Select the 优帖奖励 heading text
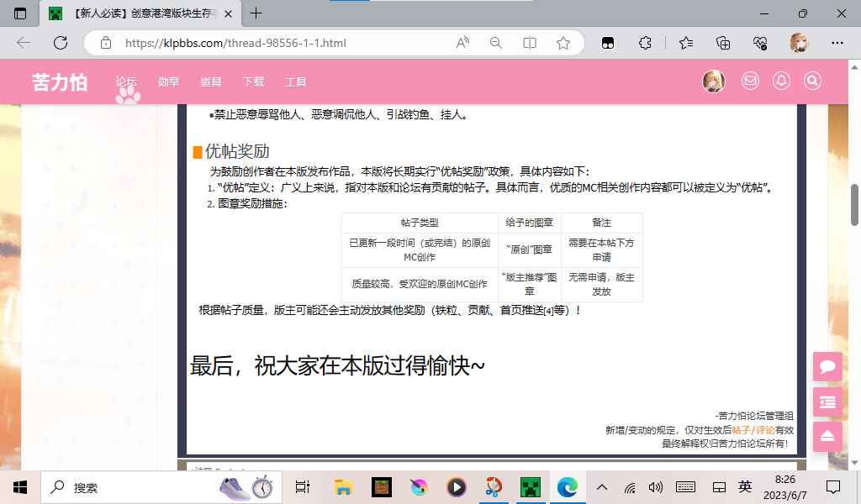The width and height of the screenshot is (861, 504). click(236, 151)
